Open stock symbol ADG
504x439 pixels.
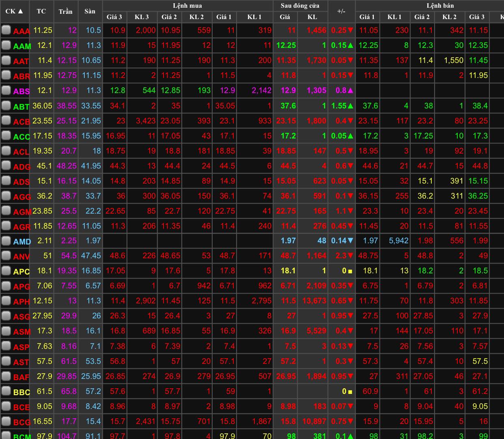point(22,167)
